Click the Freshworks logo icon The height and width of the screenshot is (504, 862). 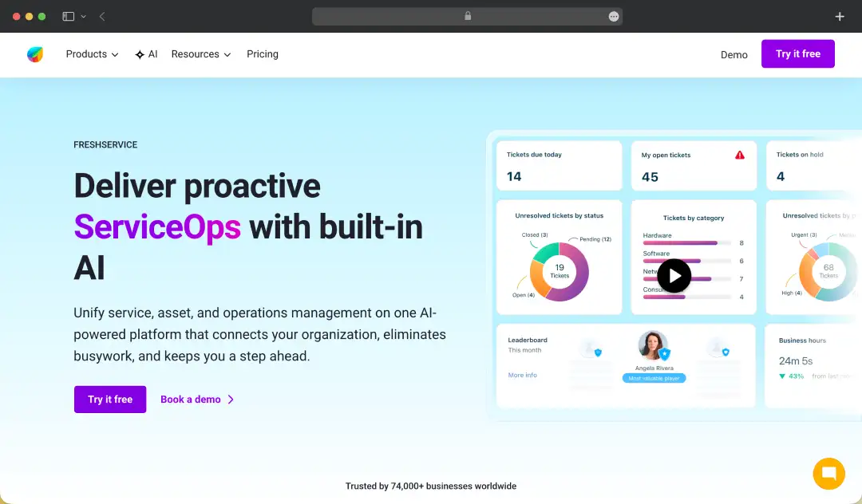pyautogui.click(x=35, y=53)
